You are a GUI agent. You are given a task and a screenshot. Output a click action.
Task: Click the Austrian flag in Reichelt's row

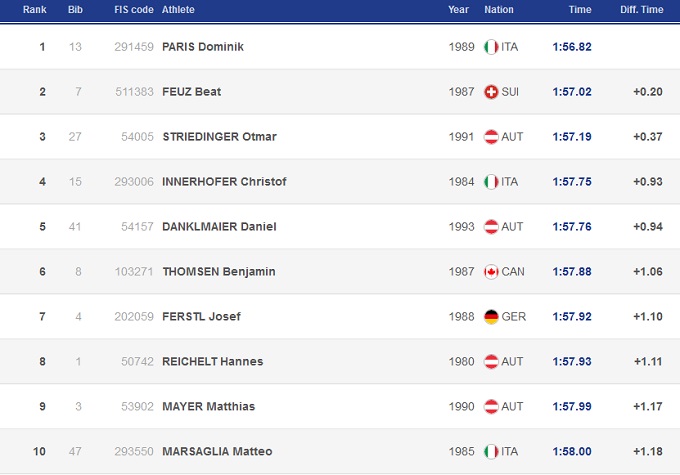pyautogui.click(x=491, y=362)
